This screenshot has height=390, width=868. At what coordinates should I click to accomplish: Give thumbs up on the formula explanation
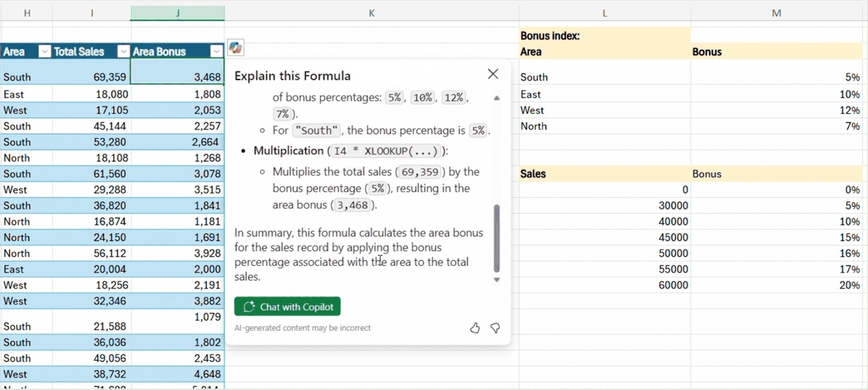point(475,328)
